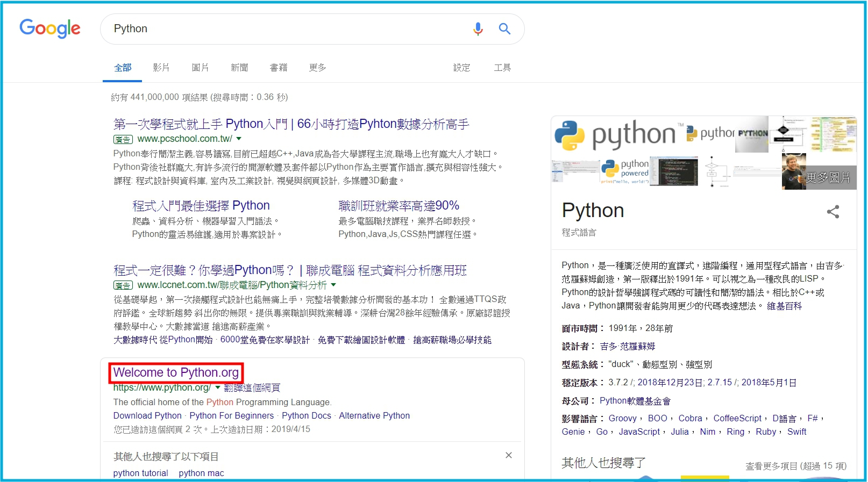Open dropdown arrow beside python.org URL

click(x=217, y=387)
